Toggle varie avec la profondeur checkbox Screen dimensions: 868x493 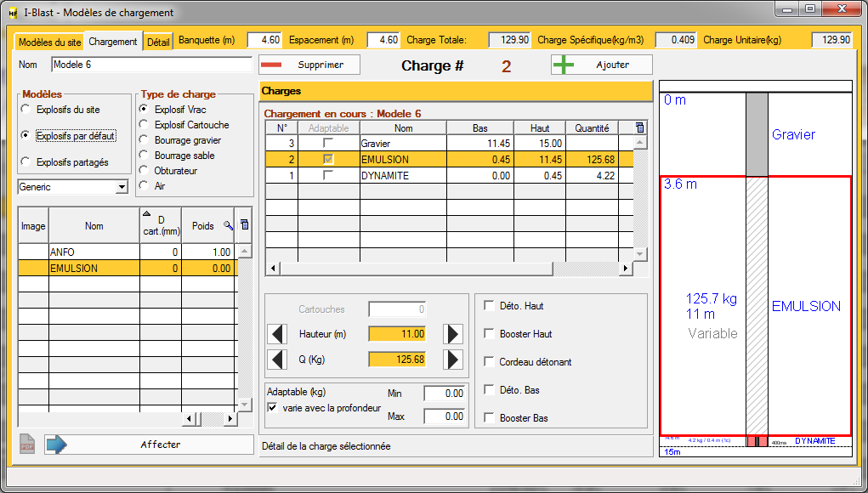click(272, 408)
